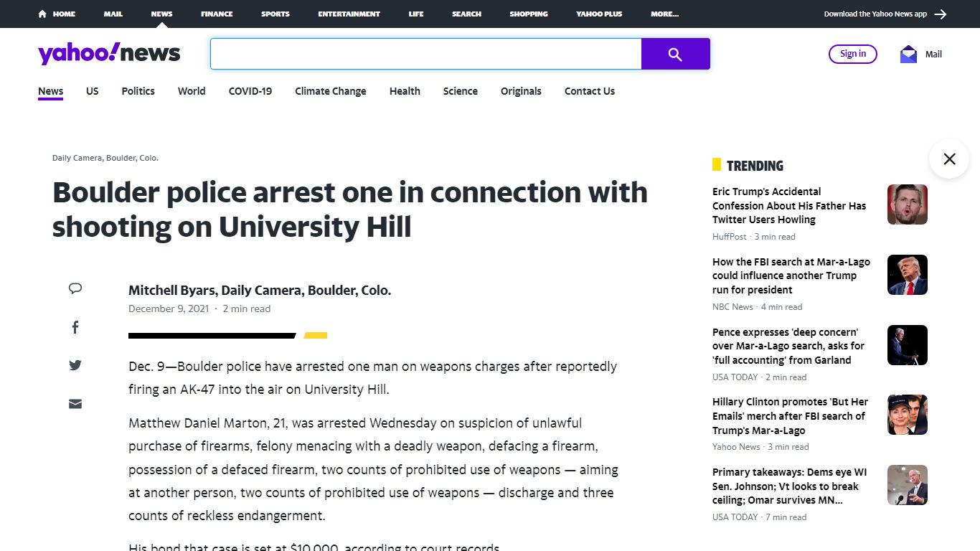
Task: Click inside the search text field
Action: (425, 54)
